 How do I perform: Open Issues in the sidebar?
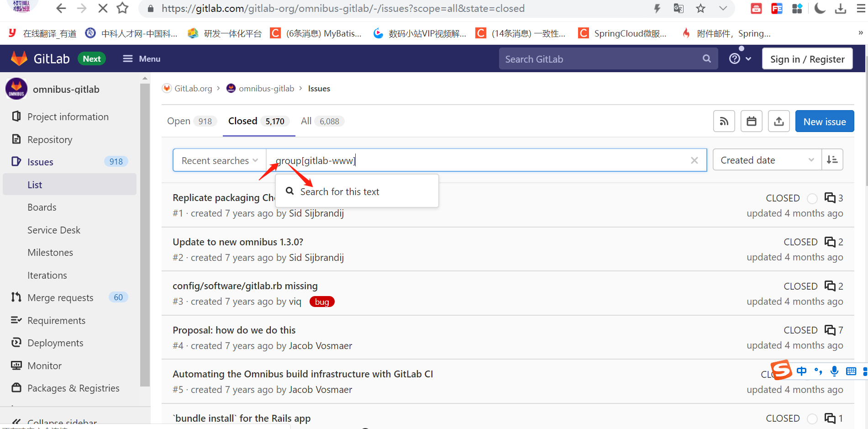(40, 162)
